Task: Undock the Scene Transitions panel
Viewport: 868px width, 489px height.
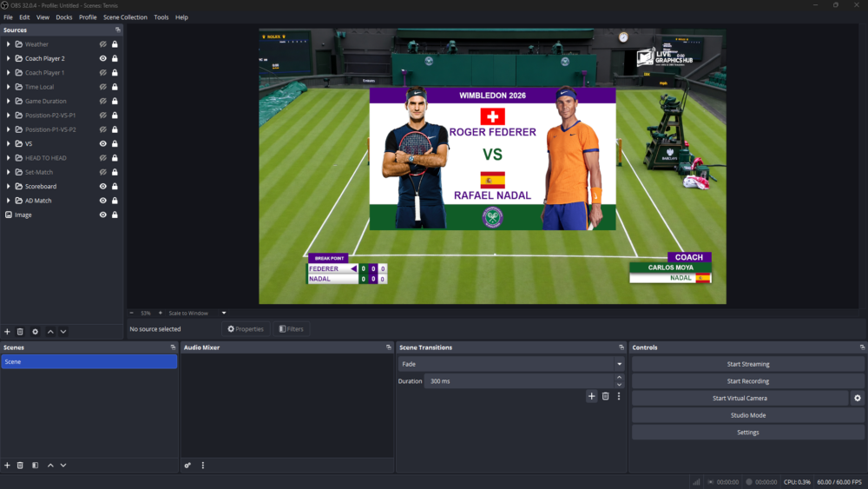Action: pos(621,347)
